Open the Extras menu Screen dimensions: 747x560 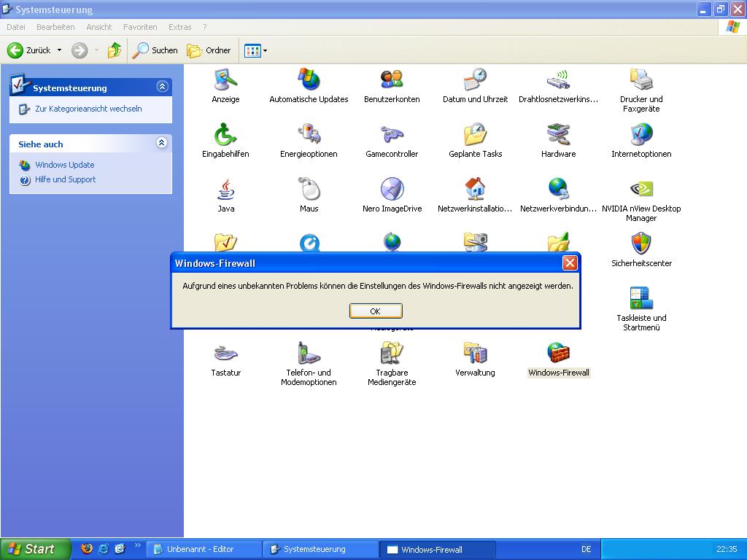coord(179,27)
